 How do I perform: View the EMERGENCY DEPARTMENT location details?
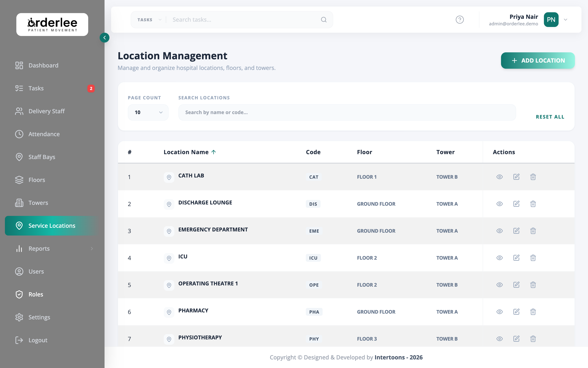coord(500,231)
